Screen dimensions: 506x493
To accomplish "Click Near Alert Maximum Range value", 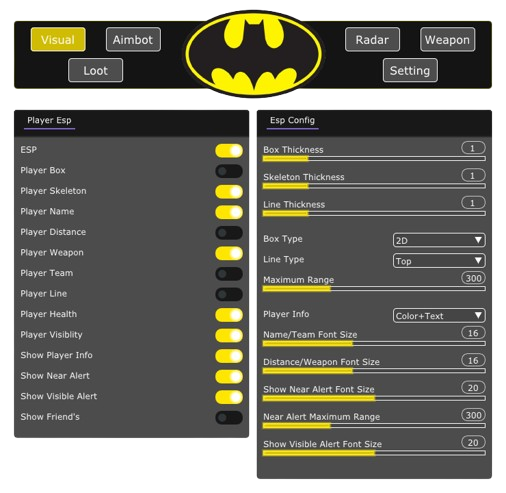I will [x=473, y=415].
